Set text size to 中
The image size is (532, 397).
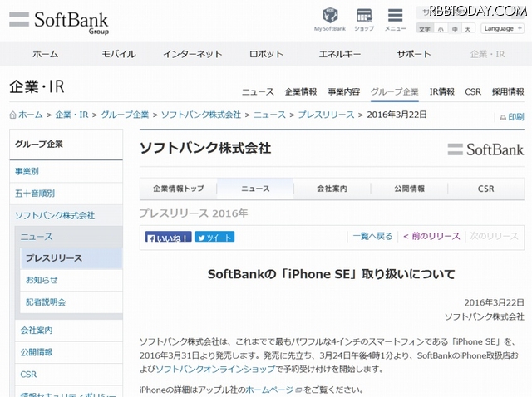tap(455, 29)
